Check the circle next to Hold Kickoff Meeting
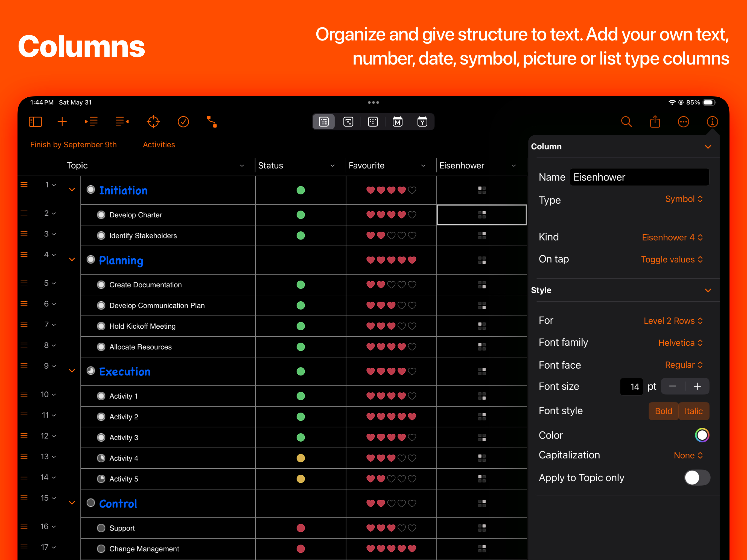The width and height of the screenshot is (747, 560). click(x=101, y=326)
